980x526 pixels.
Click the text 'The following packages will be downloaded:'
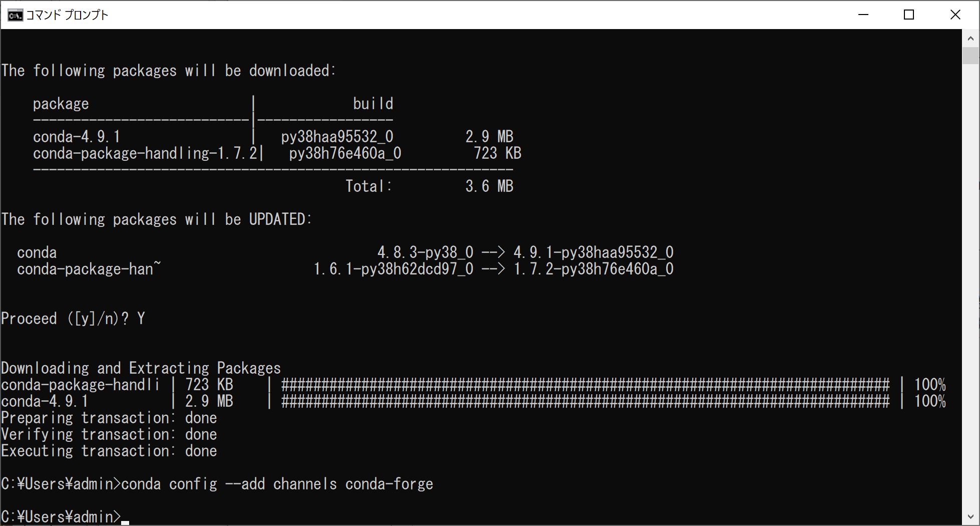pos(169,71)
